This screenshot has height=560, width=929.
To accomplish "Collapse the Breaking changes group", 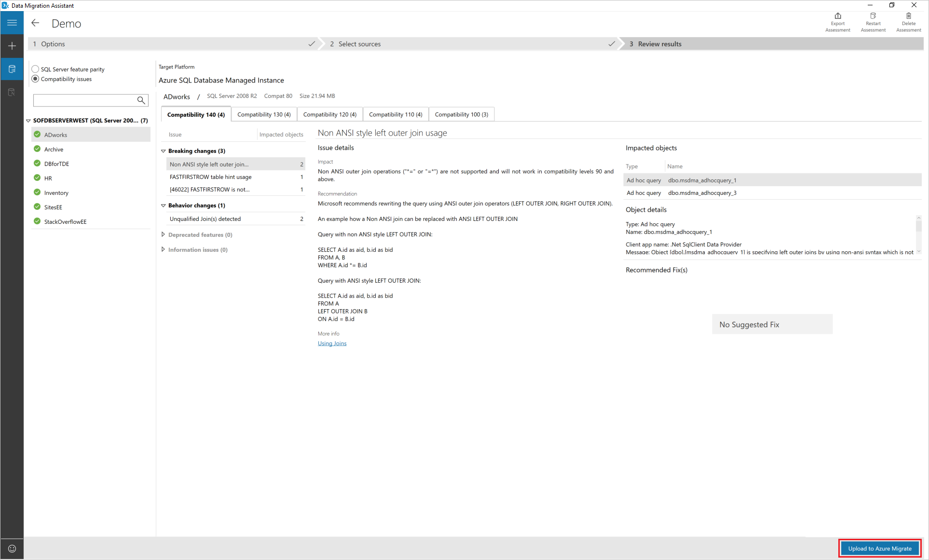I will (x=164, y=151).
